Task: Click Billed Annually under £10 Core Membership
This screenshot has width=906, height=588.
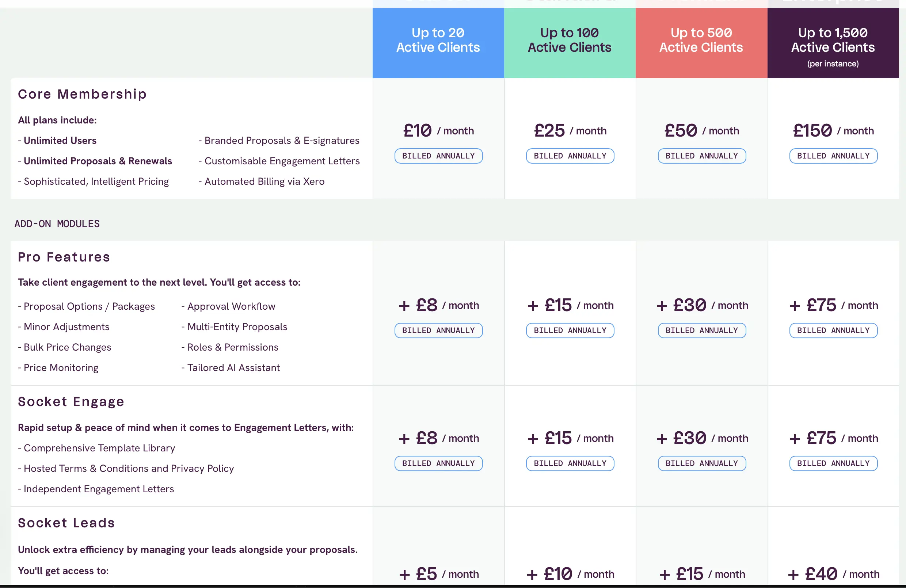Action: (438, 156)
